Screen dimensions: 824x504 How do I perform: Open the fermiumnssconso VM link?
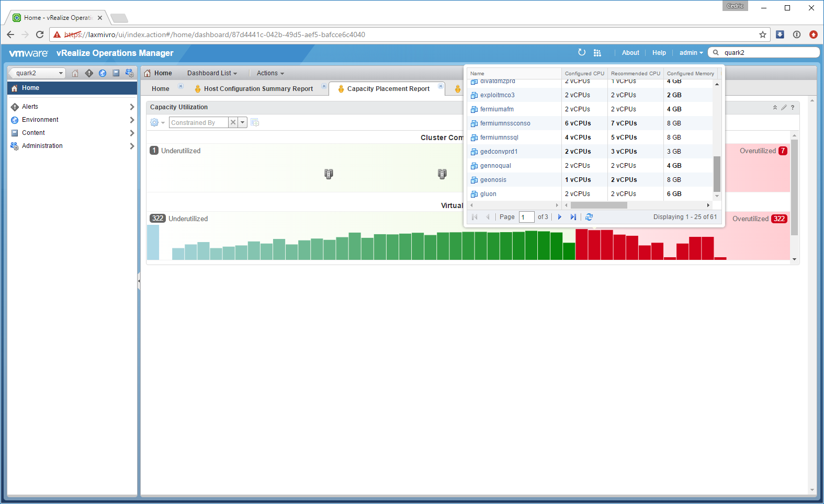coord(505,123)
